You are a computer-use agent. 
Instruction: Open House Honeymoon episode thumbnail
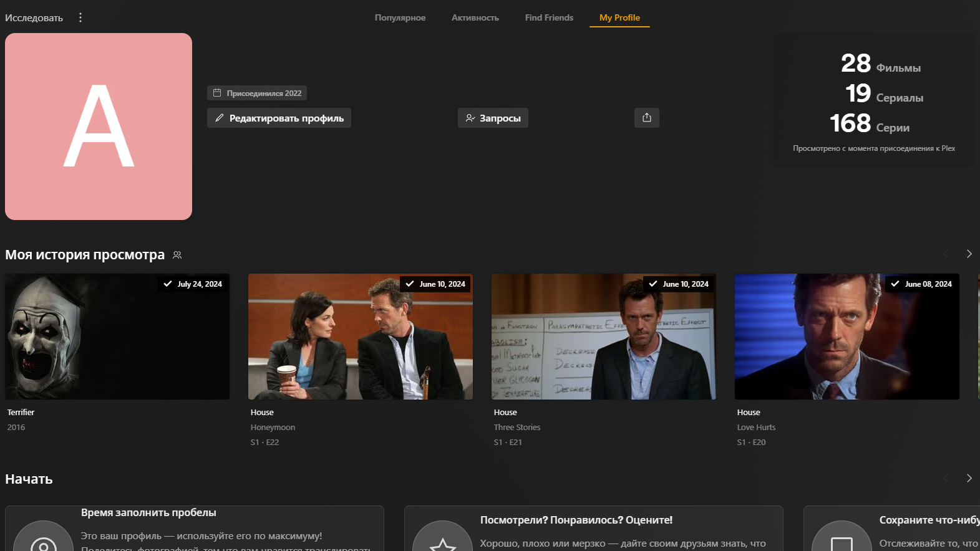pyautogui.click(x=361, y=337)
